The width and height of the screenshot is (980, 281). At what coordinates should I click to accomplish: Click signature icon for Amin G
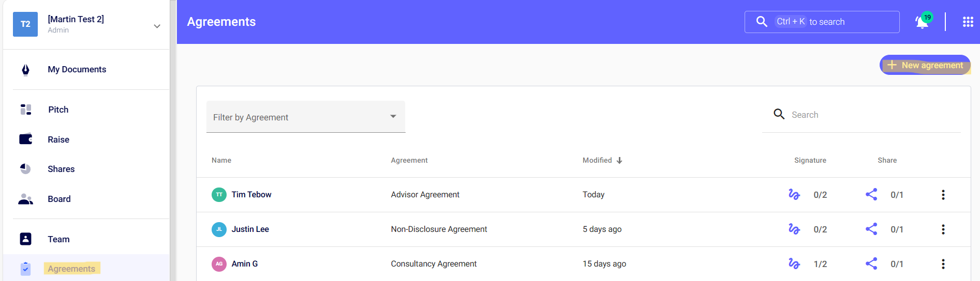tap(794, 264)
